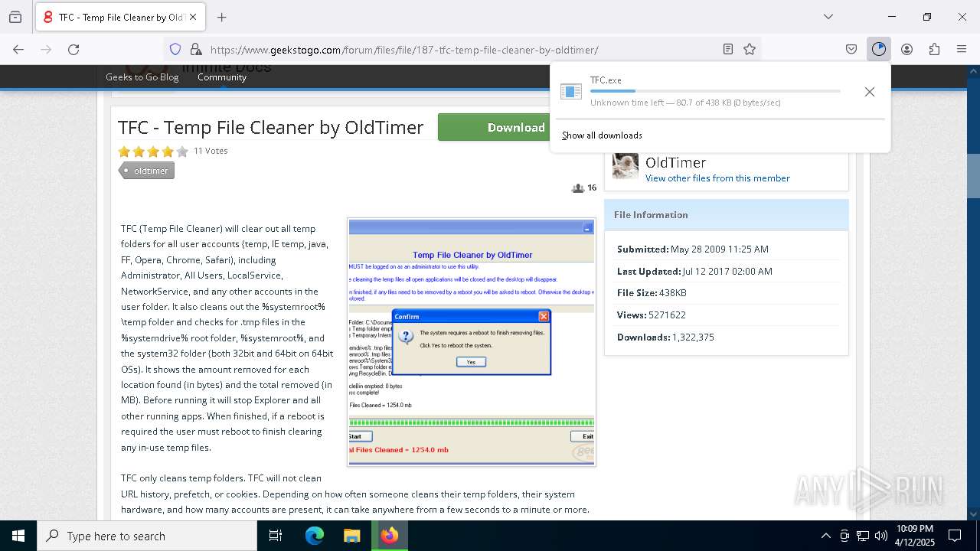Viewport: 980px width, 551px height.
Task: Rate with the fifth star
Action: pos(182,152)
